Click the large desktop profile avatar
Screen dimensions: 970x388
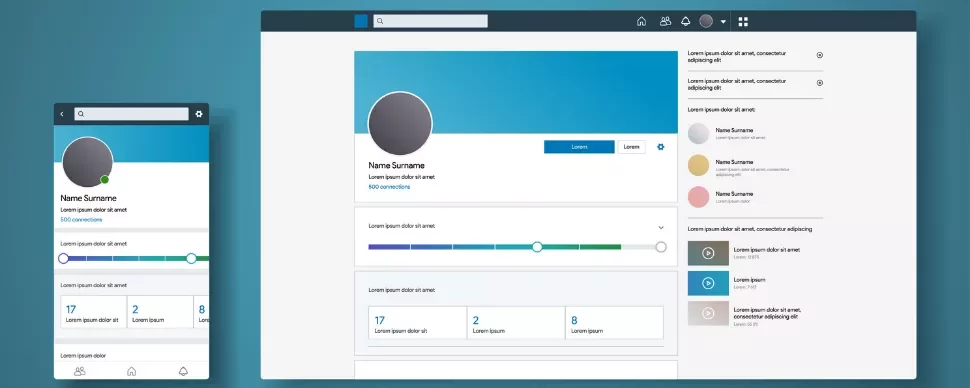pos(400,124)
